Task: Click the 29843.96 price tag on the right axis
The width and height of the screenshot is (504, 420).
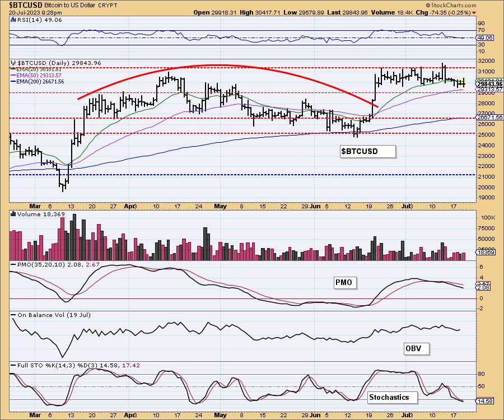Action: point(489,84)
